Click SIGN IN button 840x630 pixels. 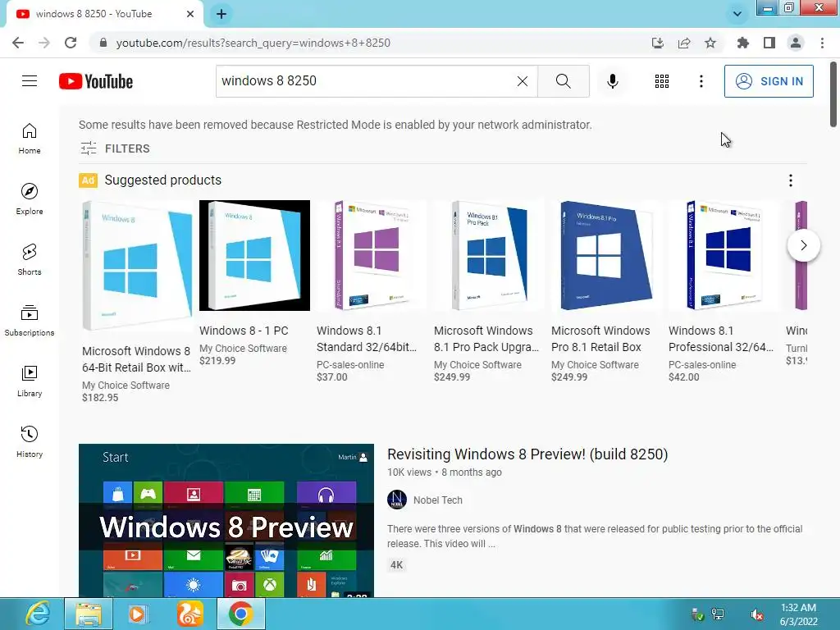[x=769, y=81]
